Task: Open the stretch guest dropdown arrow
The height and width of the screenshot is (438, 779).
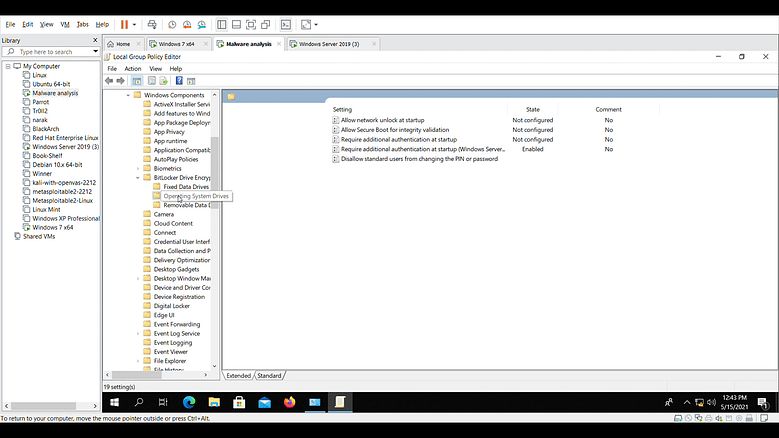Action: click(316, 24)
